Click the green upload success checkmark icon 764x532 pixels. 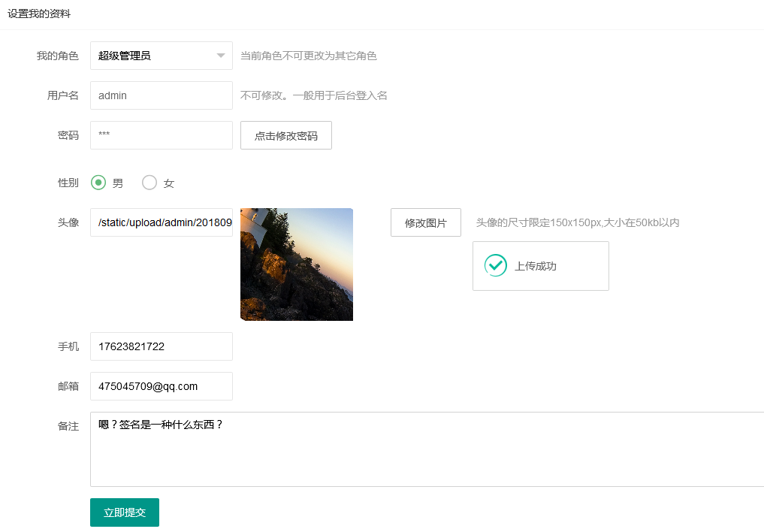click(495, 265)
